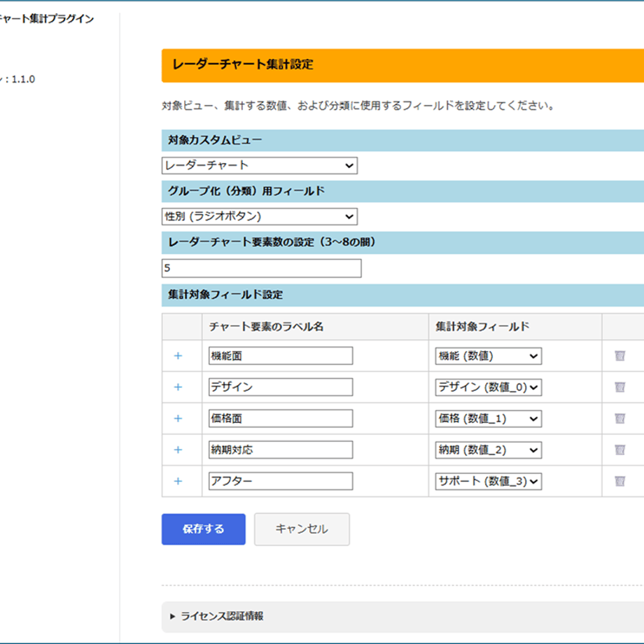644x644 pixels.
Task: Click the 保存する button
Action: click(203, 529)
